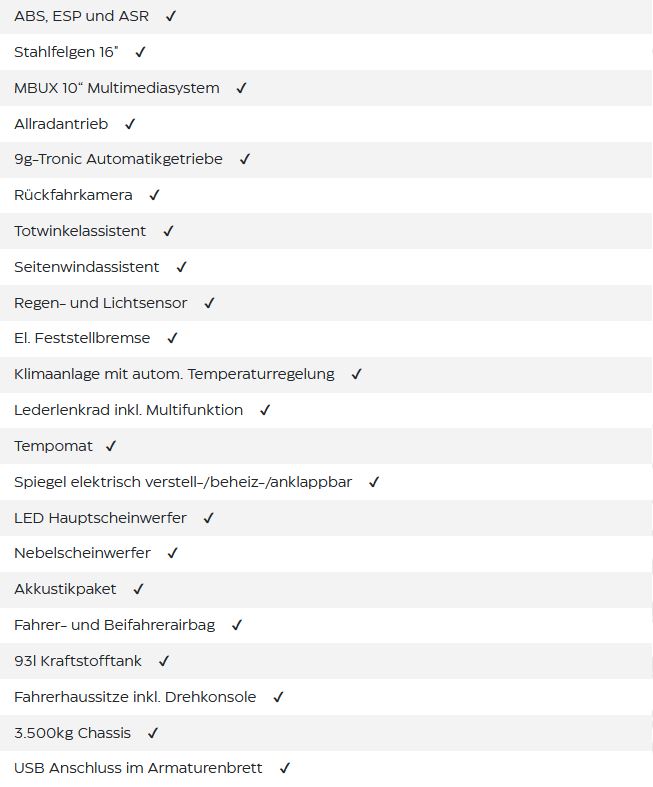Select the Nebelscheinwerfer feature text

(82, 553)
